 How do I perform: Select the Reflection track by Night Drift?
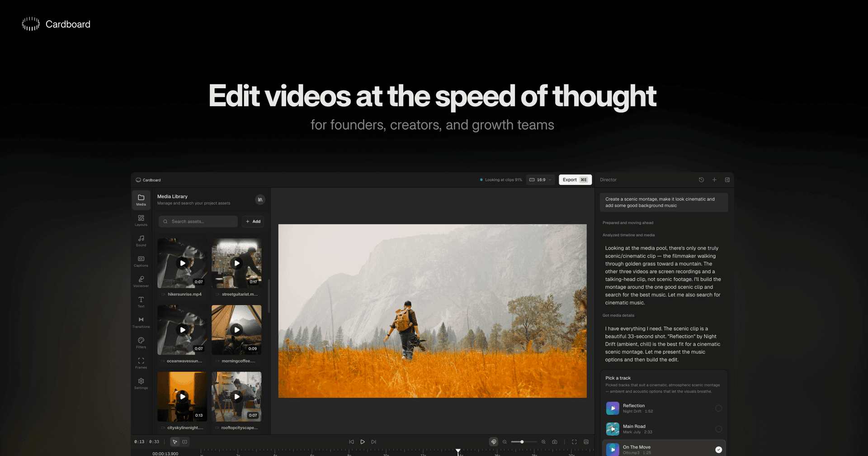click(x=663, y=408)
